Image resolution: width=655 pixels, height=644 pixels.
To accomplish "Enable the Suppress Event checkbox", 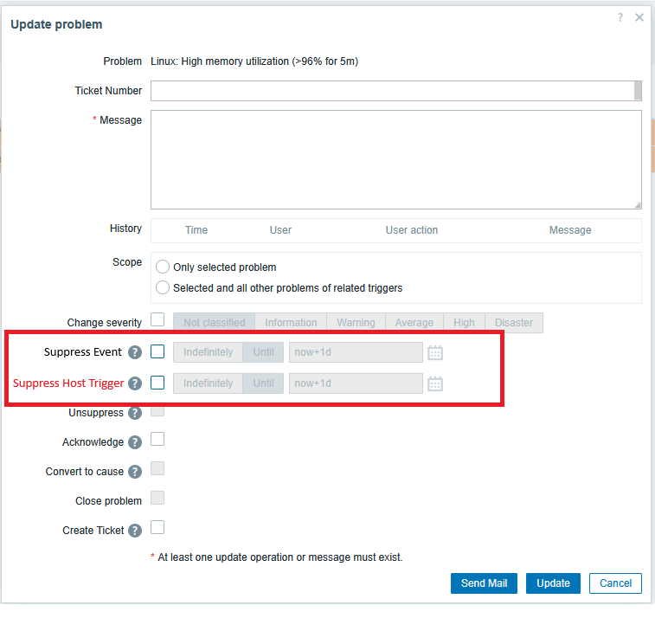I will point(157,351).
